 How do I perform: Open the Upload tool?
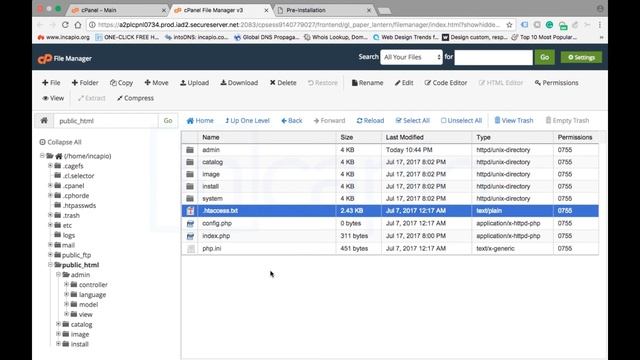194,83
